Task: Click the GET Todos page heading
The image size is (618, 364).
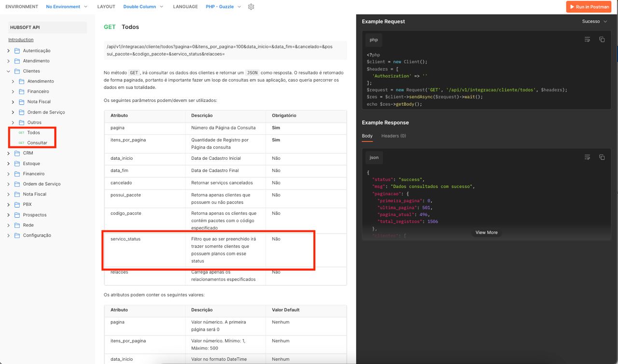Action: (x=121, y=27)
